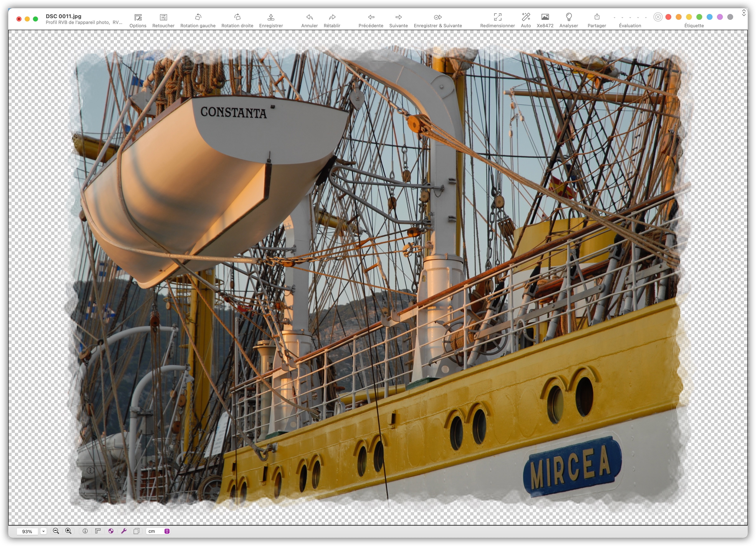Viewport: 756px width, 546px height.
Task: Click the Profil RVB subtitle text
Action: pyautogui.click(x=84, y=22)
